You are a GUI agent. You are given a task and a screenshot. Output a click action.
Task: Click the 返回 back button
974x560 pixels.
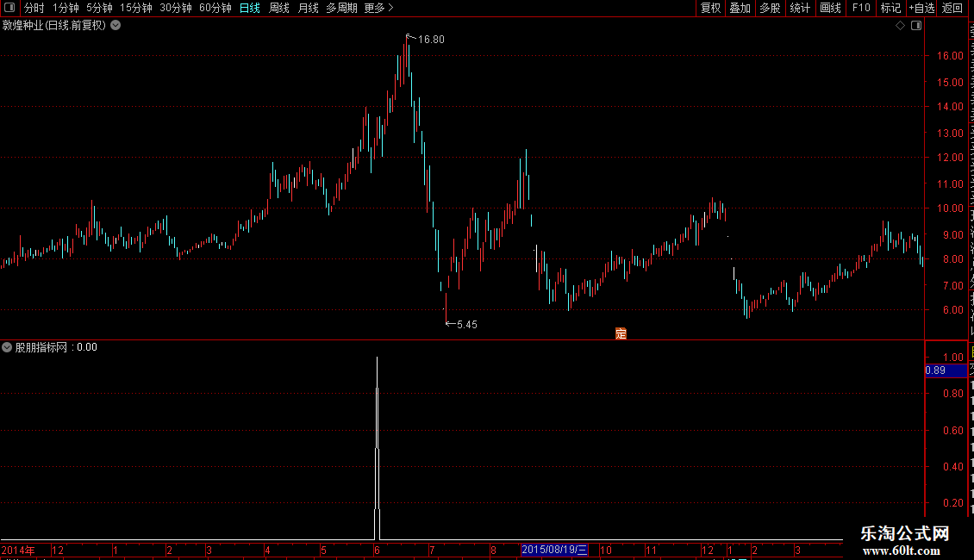pos(952,8)
